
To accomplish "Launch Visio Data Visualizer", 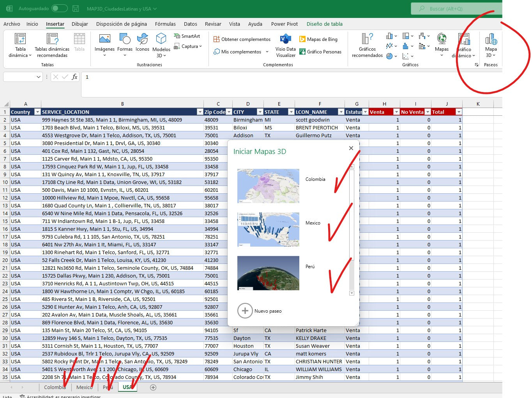I will coord(286,45).
